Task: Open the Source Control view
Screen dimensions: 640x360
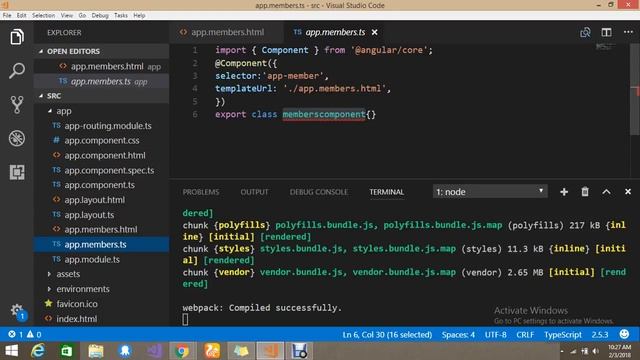Action: coord(17,104)
